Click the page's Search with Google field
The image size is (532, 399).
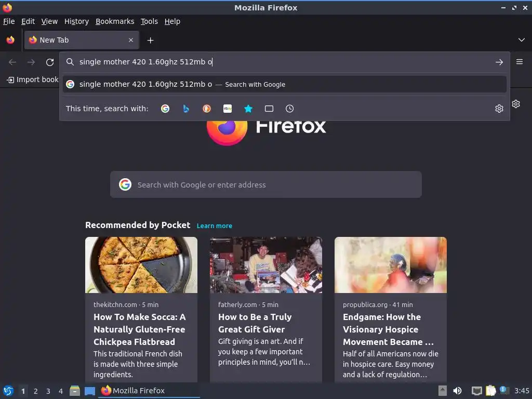click(x=266, y=184)
